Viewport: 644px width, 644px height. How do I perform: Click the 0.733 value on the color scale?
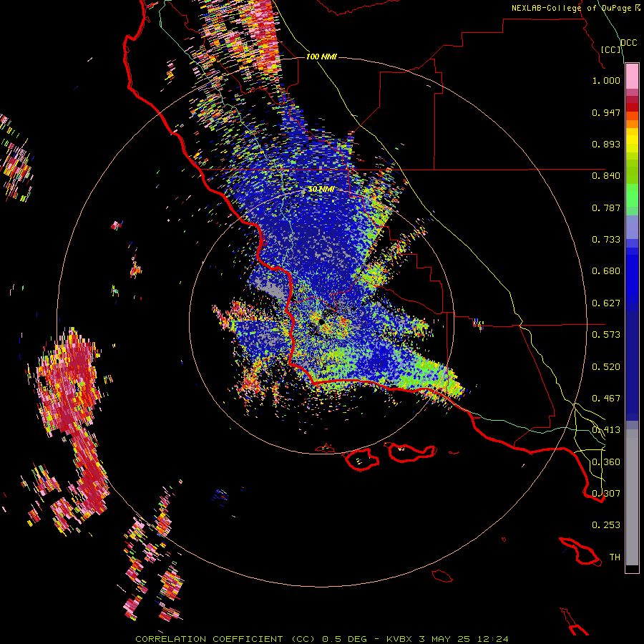[x=606, y=240]
